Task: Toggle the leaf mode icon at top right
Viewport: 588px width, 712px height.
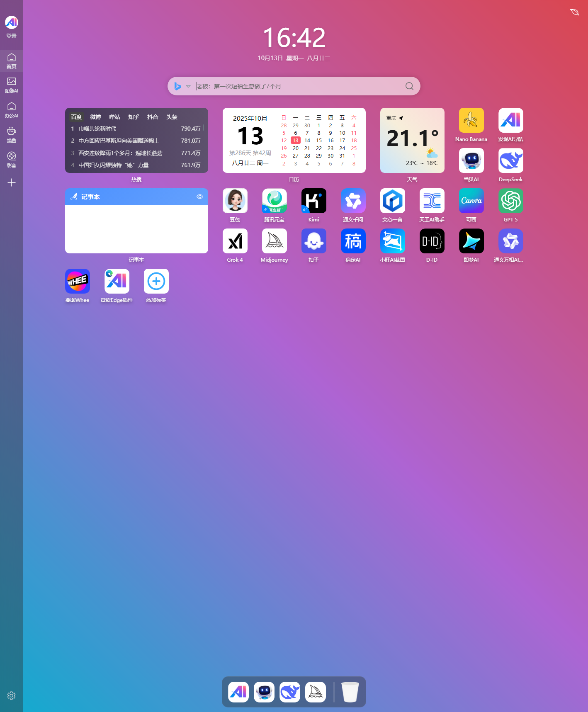Action: pyautogui.click(x=574, y=12)
